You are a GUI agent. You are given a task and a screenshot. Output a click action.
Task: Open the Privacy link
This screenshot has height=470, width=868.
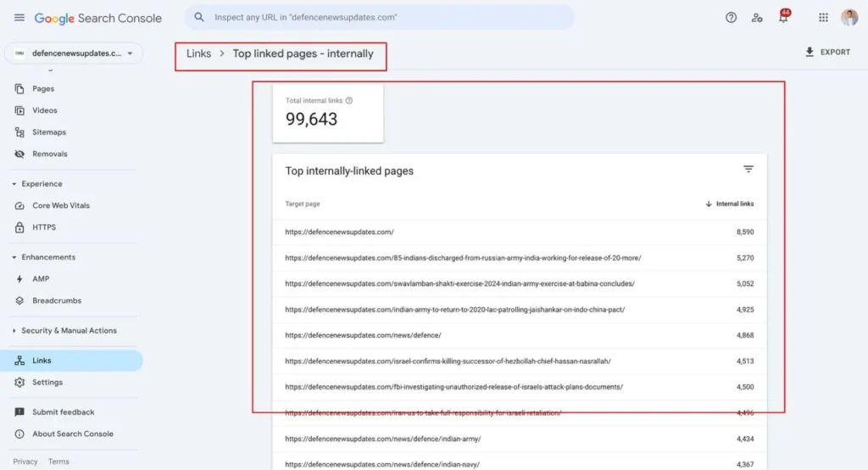tap(25, 462)
